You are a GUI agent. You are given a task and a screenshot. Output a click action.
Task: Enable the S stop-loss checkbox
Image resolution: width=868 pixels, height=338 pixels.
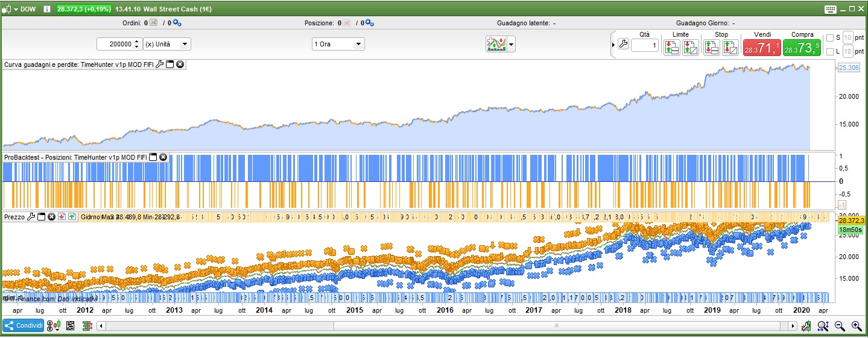point(829,37)
